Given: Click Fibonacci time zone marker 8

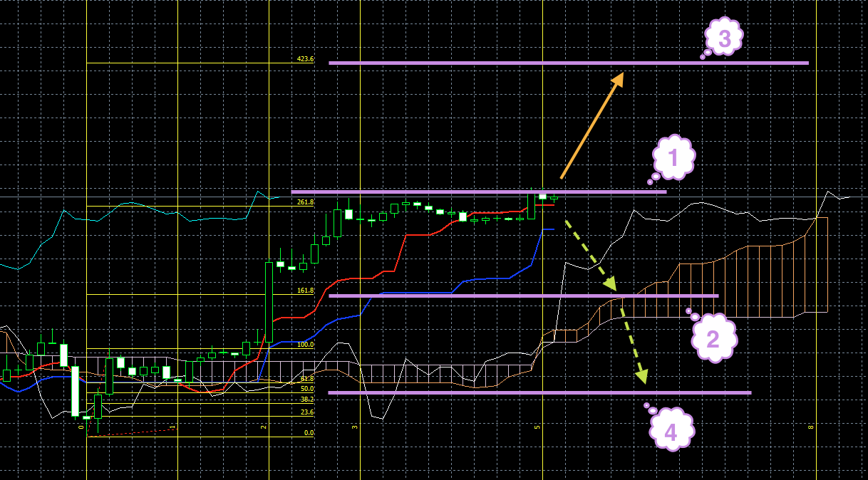Looking at the screenshot, I should tap(810, 427).
